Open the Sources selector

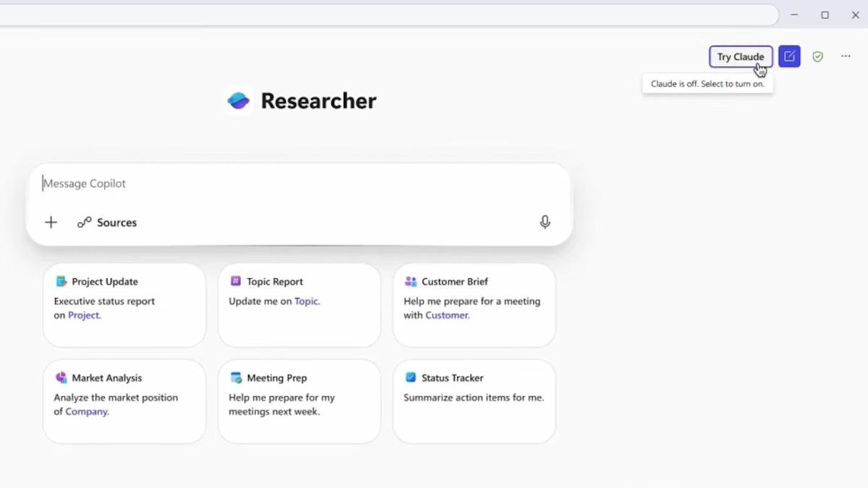[107, 223]
